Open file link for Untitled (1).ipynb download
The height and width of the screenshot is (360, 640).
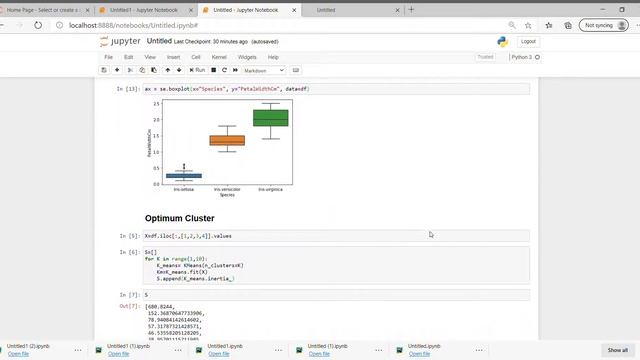click(x=319, y=354)
